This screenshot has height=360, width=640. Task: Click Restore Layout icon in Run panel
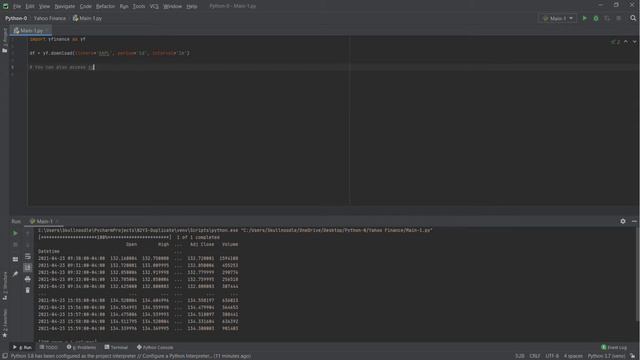15,259
